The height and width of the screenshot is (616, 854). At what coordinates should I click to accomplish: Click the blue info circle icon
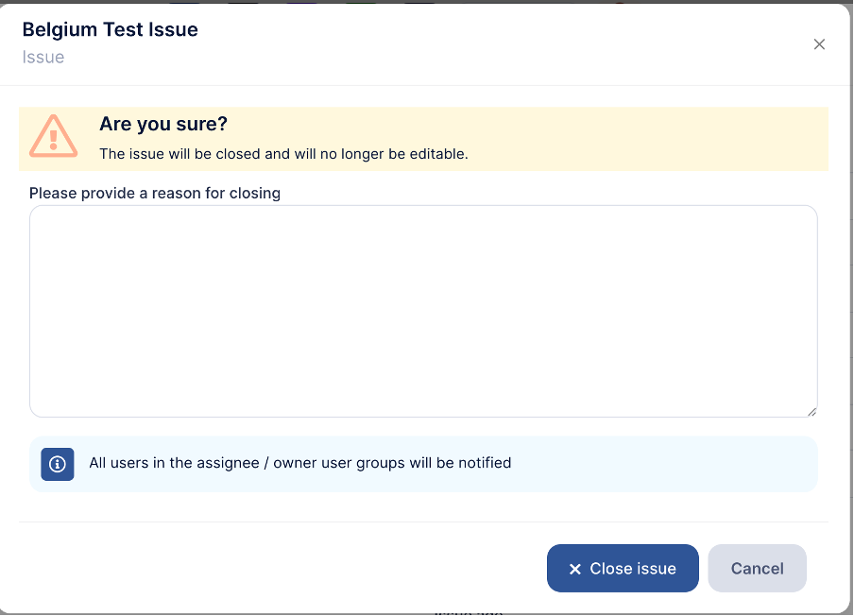58,464
